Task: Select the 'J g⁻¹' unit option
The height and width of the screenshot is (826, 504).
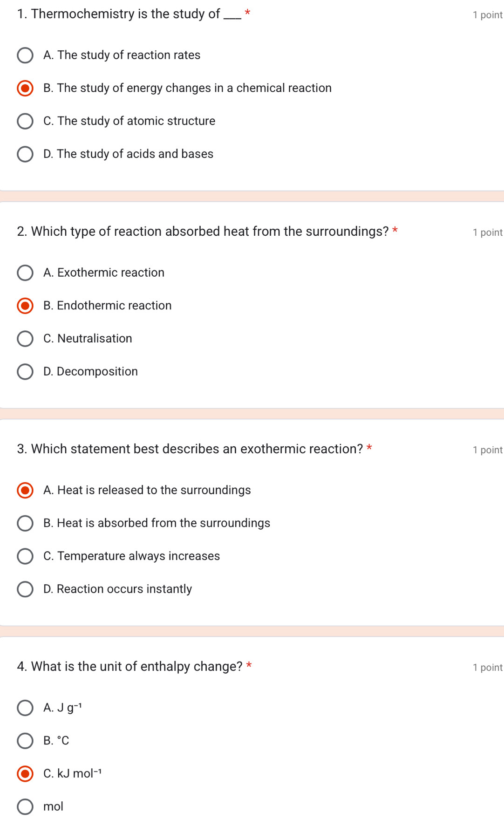Action: click(25, 708)
